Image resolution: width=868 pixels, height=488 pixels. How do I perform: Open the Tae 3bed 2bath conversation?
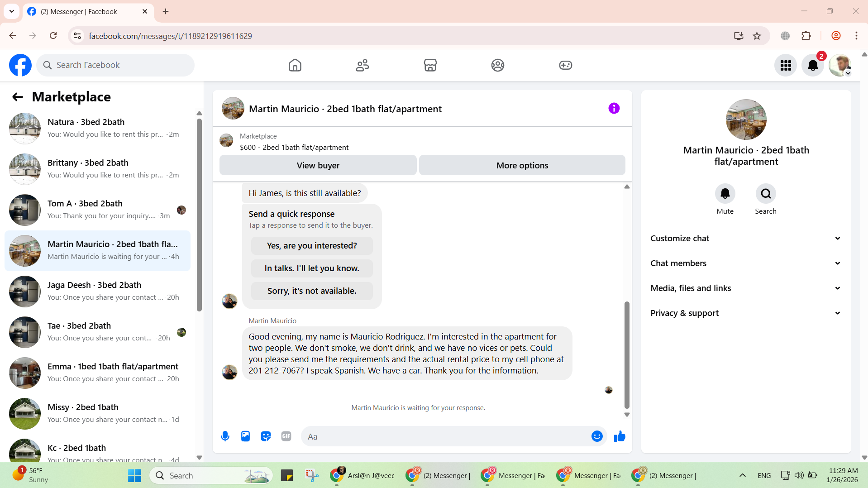point(97,332)
